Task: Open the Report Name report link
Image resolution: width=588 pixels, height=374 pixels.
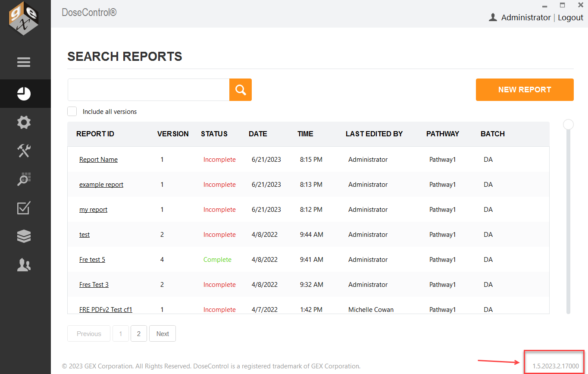Action: point(98,160)
